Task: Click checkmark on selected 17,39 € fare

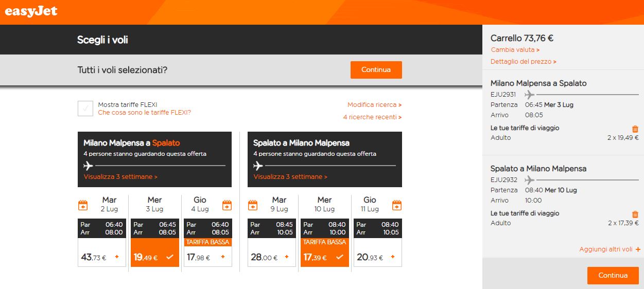Action: pos(340,257)
